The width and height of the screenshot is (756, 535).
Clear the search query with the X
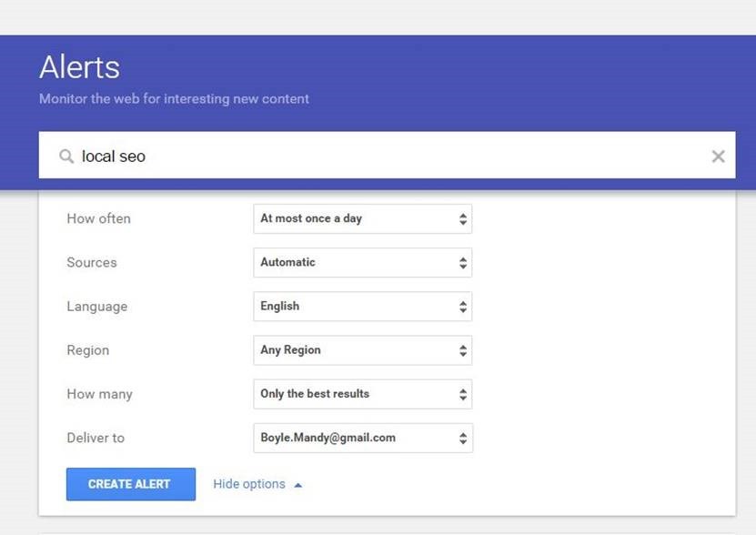pyautogui.click(x=718, y=156)
